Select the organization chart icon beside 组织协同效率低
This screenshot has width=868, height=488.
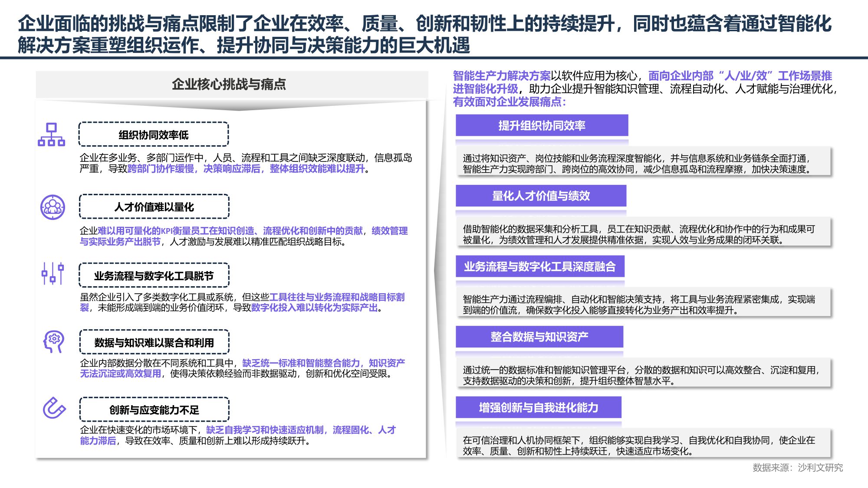52,135
